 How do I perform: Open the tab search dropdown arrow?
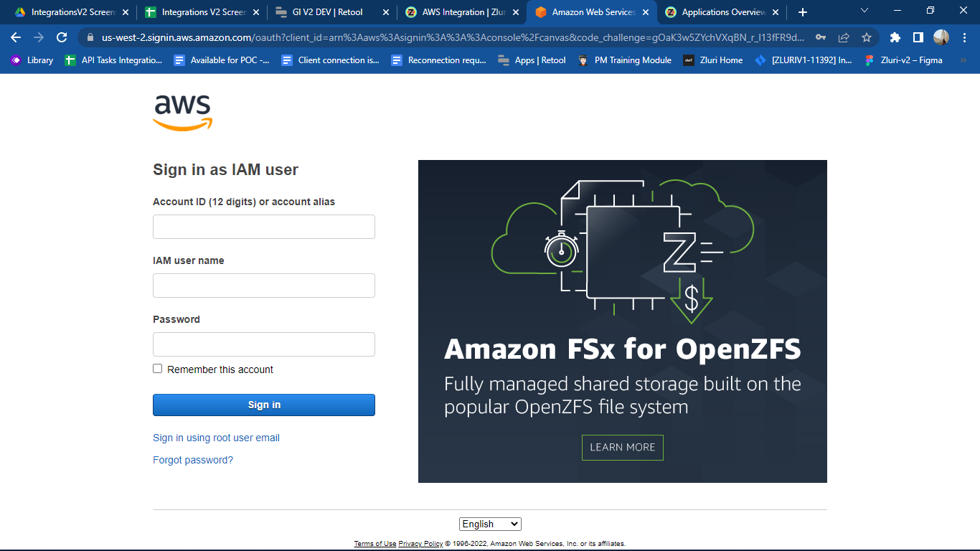coord(864,11)
